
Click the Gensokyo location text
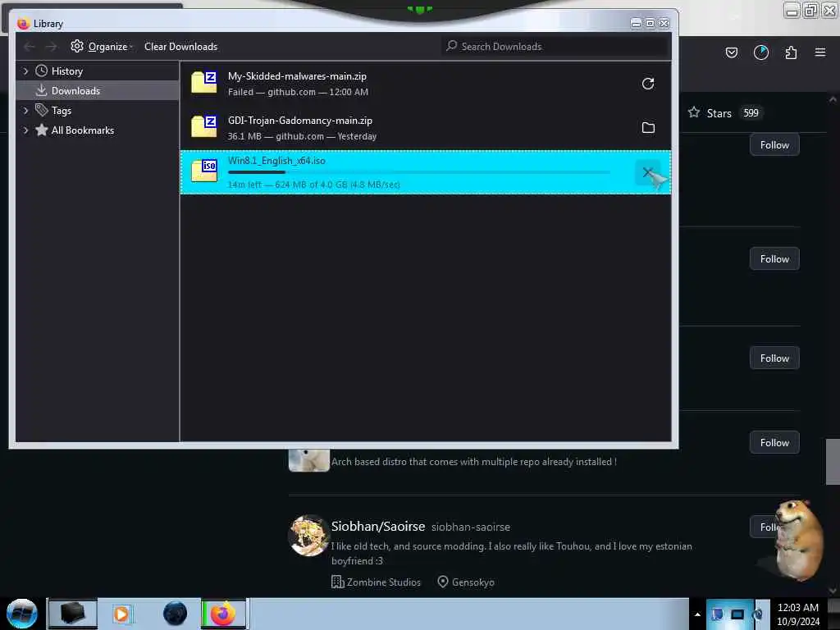point(473,582)
